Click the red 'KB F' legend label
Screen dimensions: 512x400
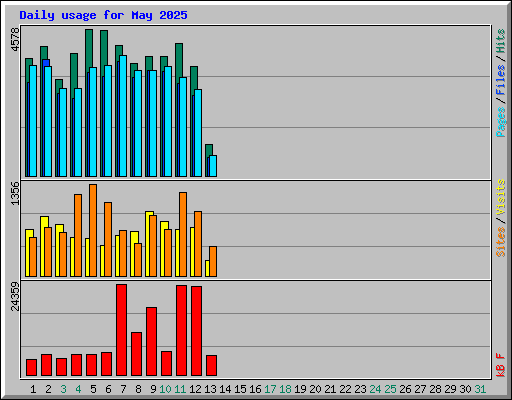(500, 365)
